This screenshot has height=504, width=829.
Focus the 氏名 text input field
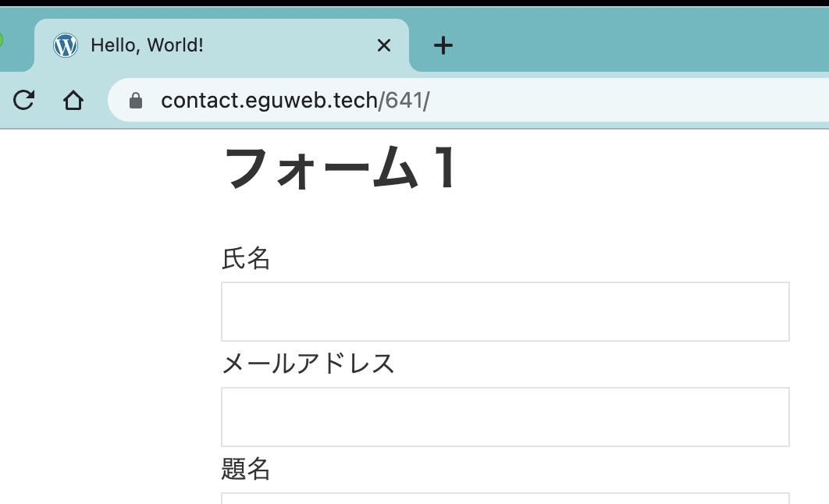[x=505, y=311]
